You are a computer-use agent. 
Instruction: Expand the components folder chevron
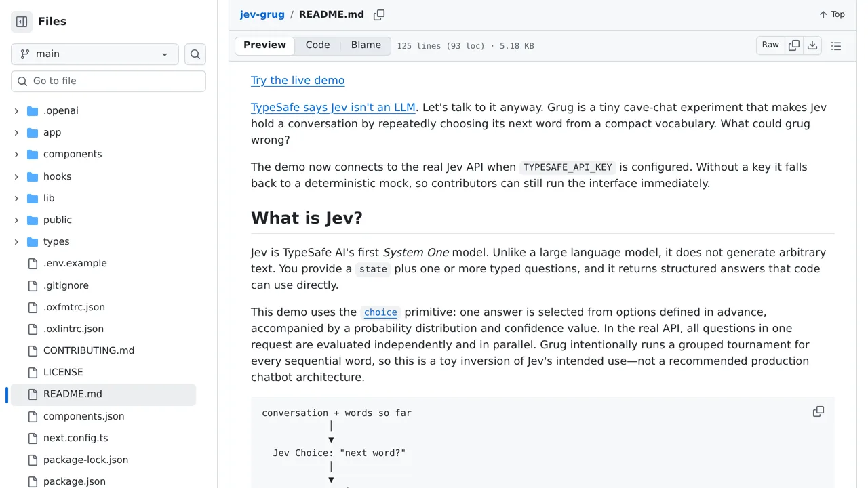[x=16, y=155]
